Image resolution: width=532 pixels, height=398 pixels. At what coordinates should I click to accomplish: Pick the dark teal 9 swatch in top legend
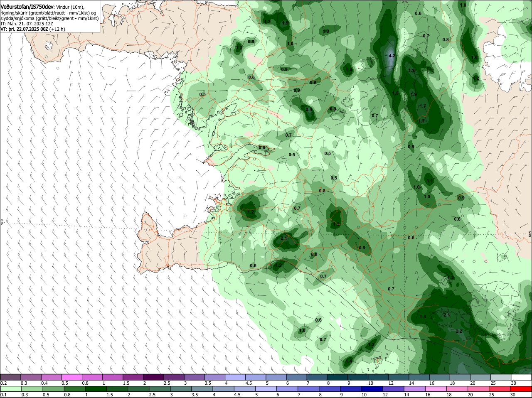pos(358,377)
